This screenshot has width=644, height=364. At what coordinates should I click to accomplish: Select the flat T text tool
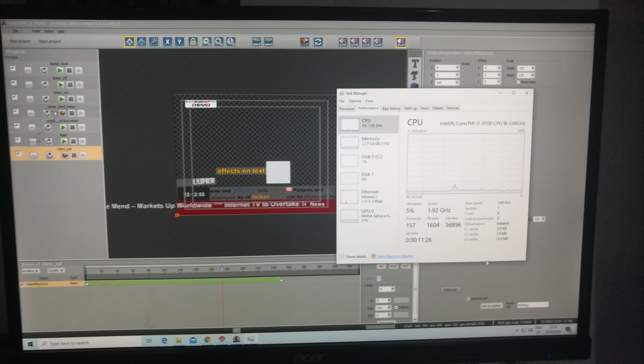415,64
